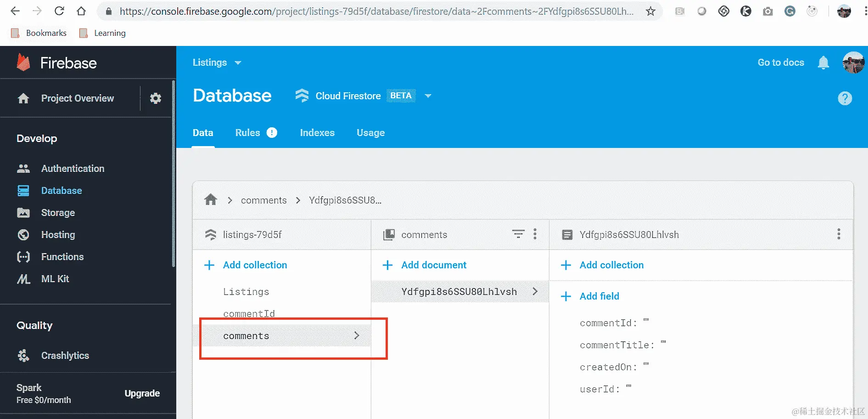The height and width of the screenshot is (419, 868).
Task: Open the Indexes tab
Action: (x=317, y=133)
